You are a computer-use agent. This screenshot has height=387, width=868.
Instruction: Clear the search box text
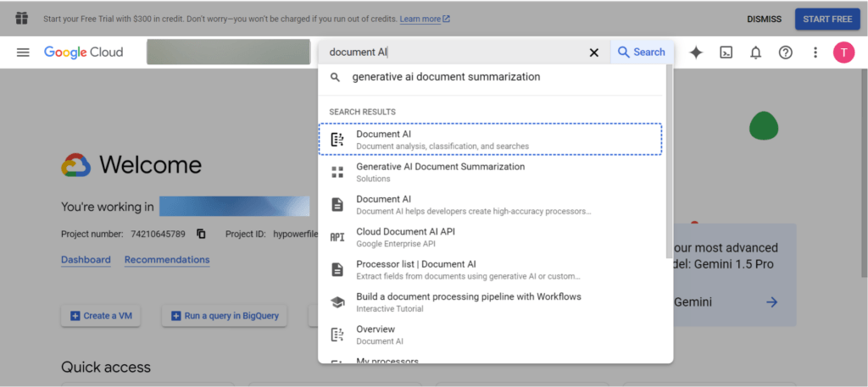click(x=593, y=53)
